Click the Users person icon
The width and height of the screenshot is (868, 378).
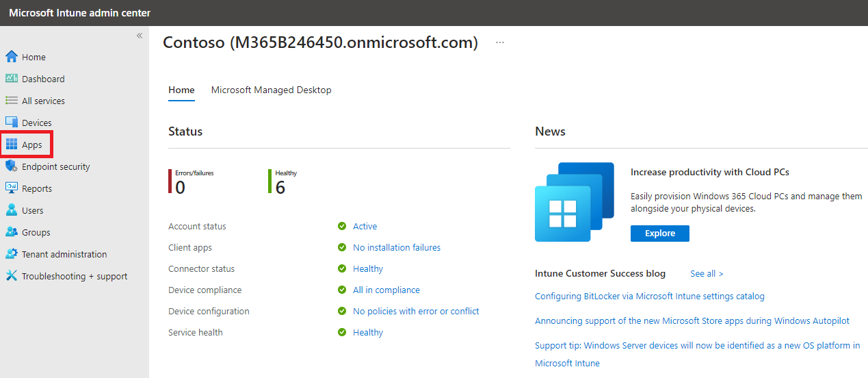pyautogui.click(x=11, y=210)
